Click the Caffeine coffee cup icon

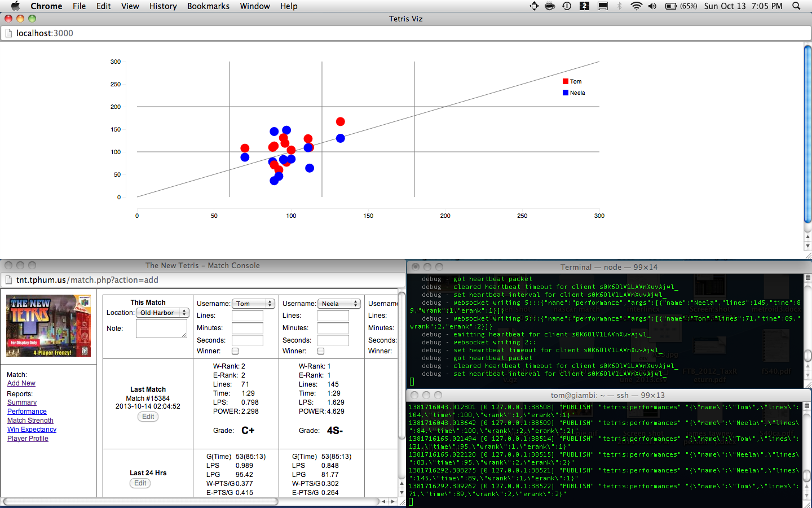(550, 6)
